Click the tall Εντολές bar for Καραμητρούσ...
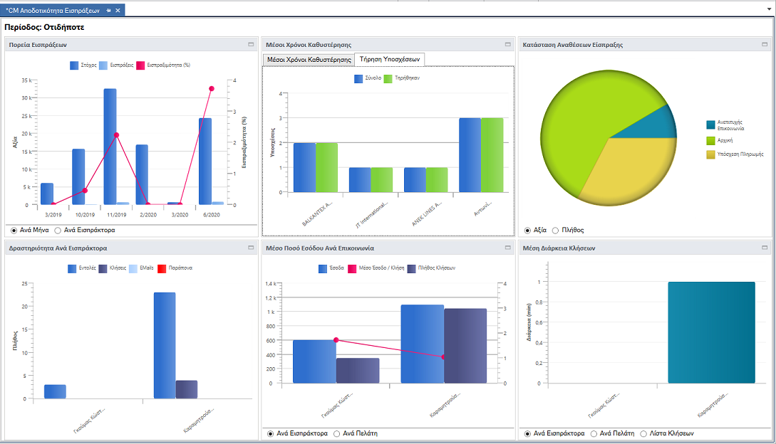 point(164,345)
